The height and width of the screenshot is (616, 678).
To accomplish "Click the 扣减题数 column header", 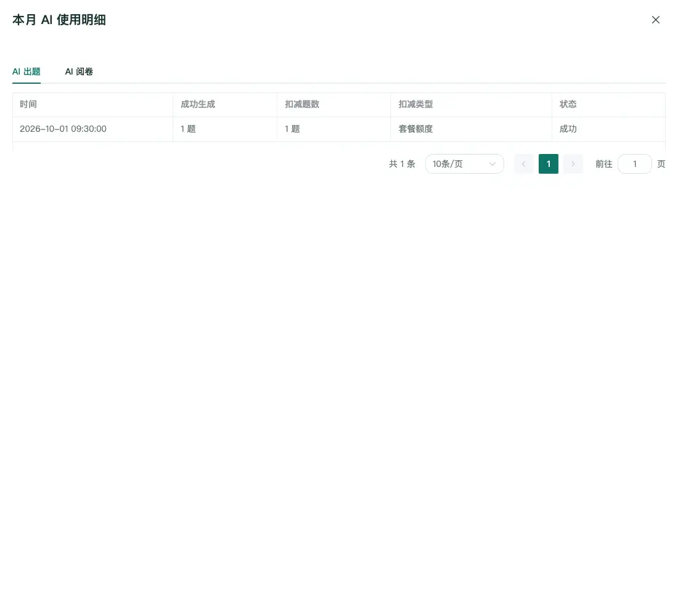I will (x=334, y=104).
